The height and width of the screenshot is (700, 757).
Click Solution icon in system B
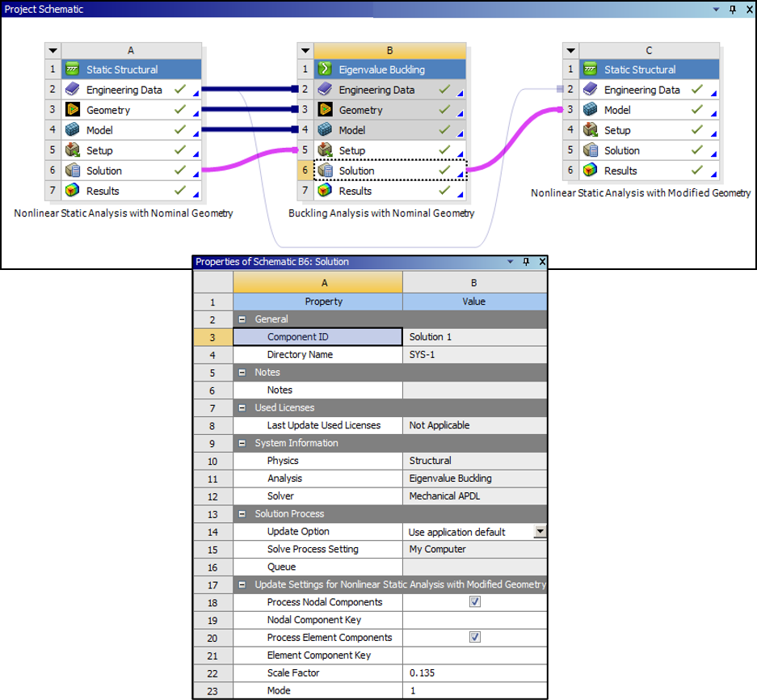coord(325,171)
